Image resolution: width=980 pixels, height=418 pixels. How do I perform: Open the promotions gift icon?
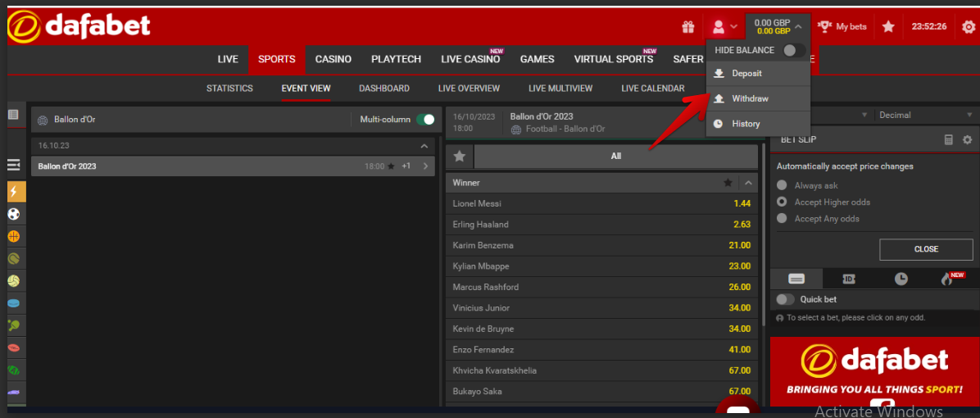click(688, 27)
